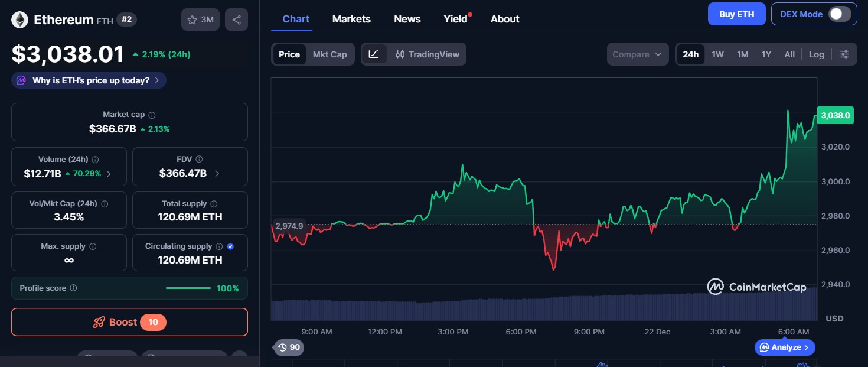Screen dimensions: 868x367
Task: Click the clock icon showing 90
Action: click(282, 347)
